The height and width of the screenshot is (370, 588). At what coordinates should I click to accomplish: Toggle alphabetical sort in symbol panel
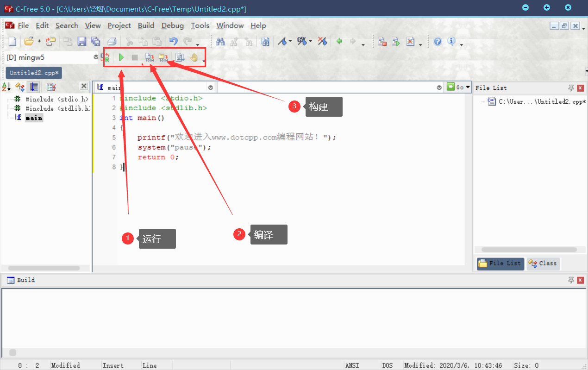coord(6,87)
